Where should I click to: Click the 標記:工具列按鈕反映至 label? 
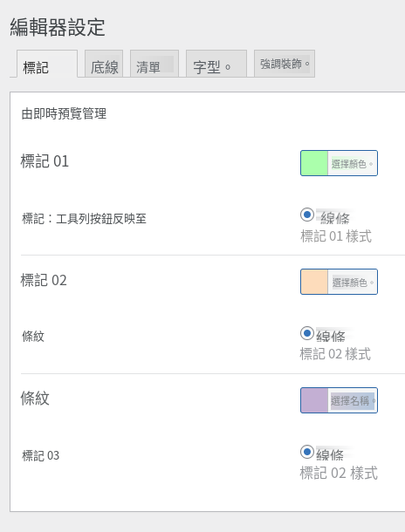(84, 219)
